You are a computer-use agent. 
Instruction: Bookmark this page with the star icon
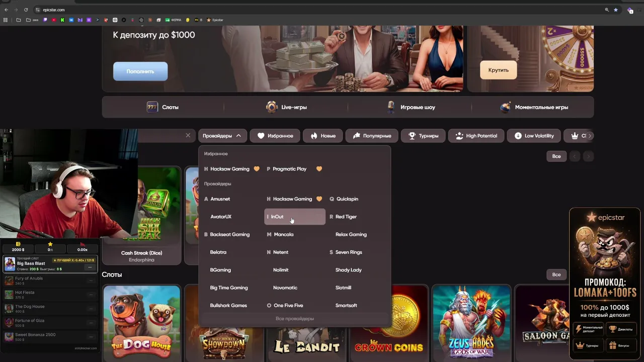(x=616, y=10)
